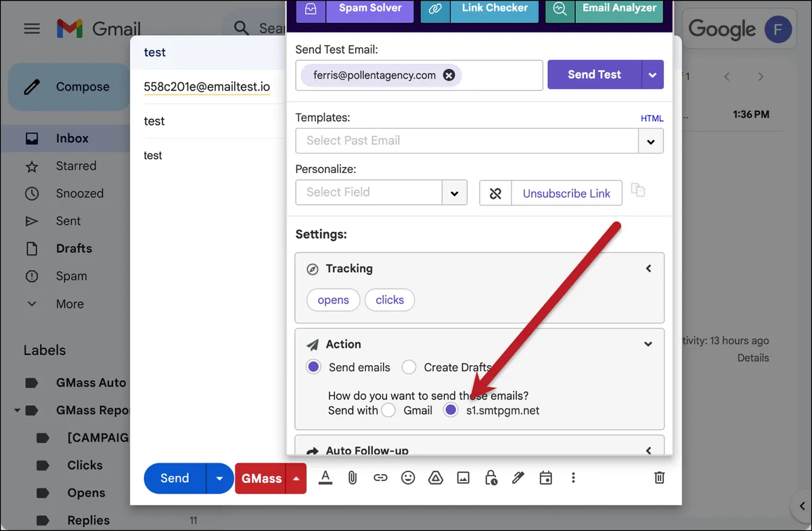
Task: Click the calendar scheduling icon in compose toolbar
Action: 546,478
